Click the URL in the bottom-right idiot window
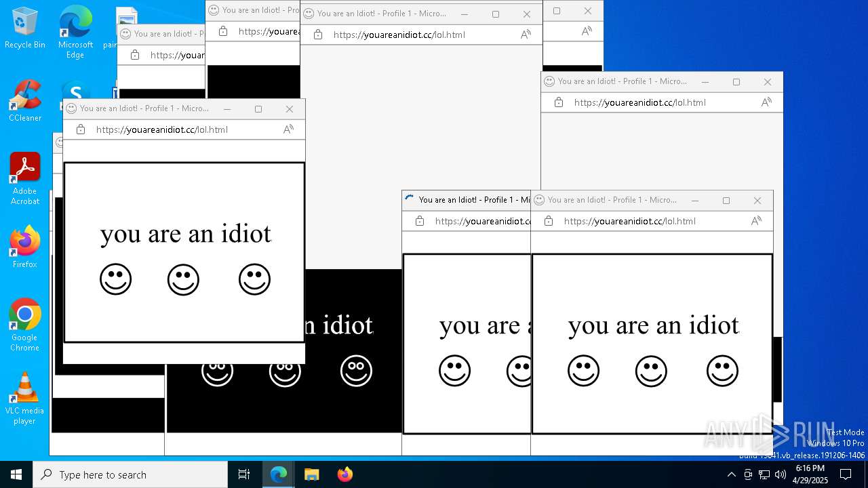Image resolution: width=868 pixels, height=488 pixels. [629, 221]
